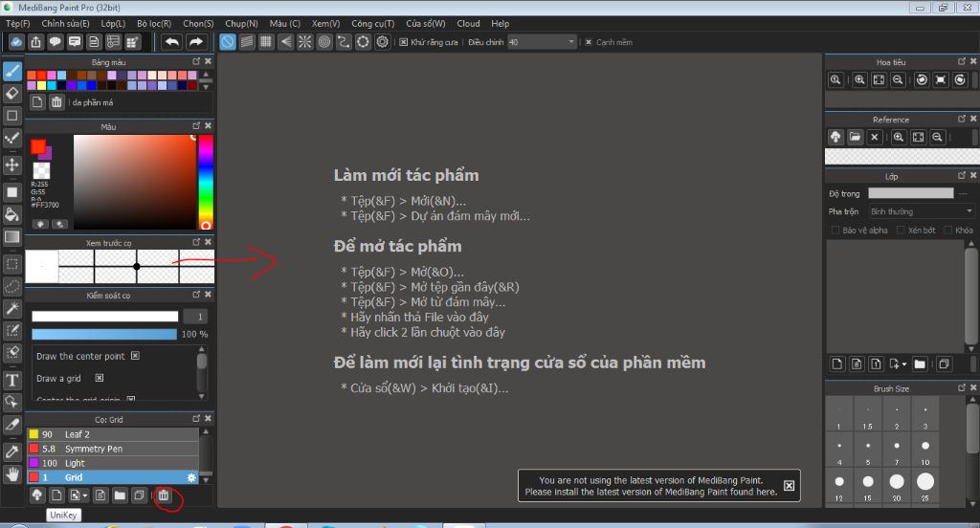Delete the selected brush with trash icon
The height and width of the screenshot is (528, 980).
tap(163, 495)
